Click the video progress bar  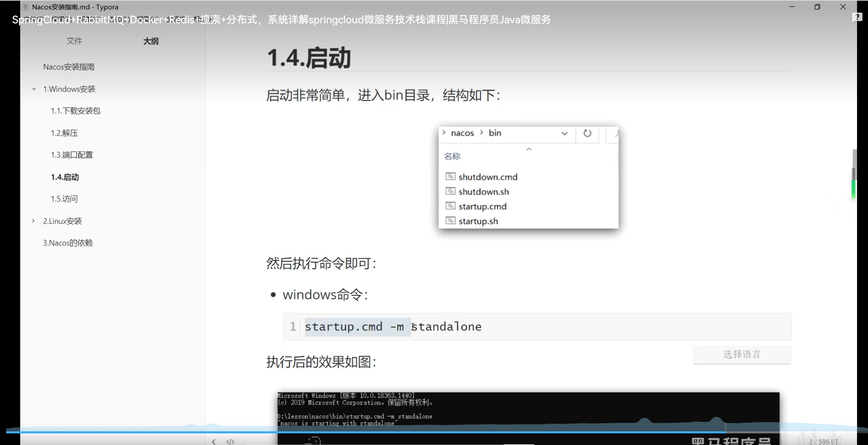pos(411,432)
